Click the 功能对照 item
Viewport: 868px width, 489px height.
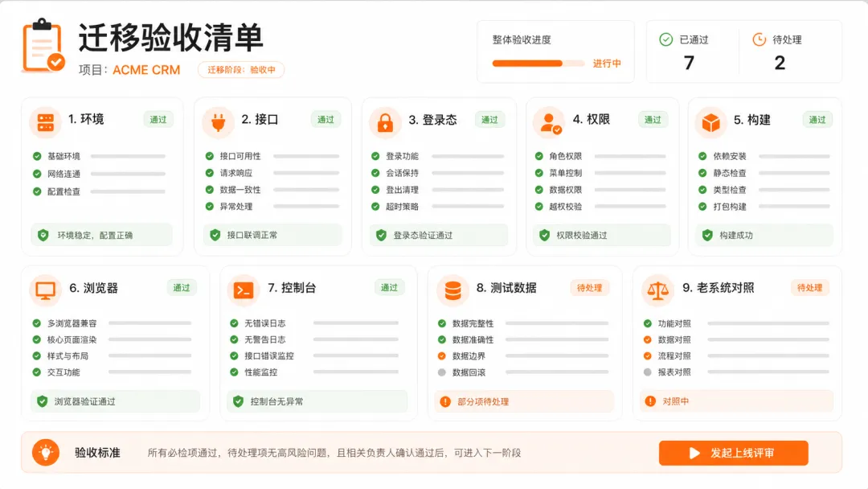pyautogui.click(x=674, y=323)
